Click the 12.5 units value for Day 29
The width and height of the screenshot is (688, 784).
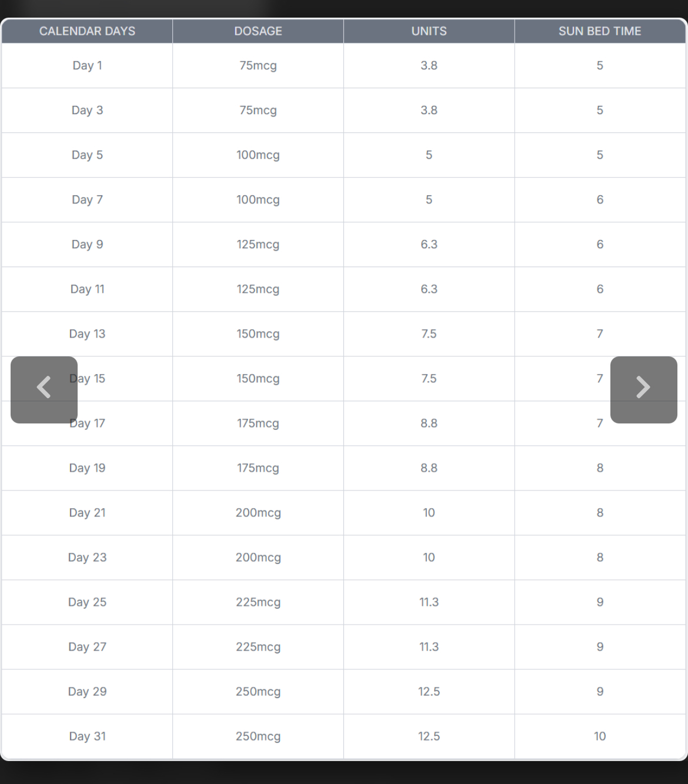tap(429, 691)
